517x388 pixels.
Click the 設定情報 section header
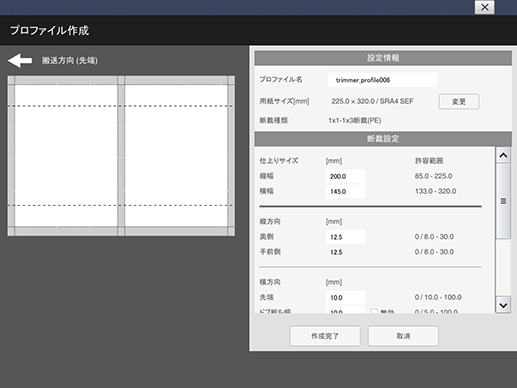pos(383,58)
